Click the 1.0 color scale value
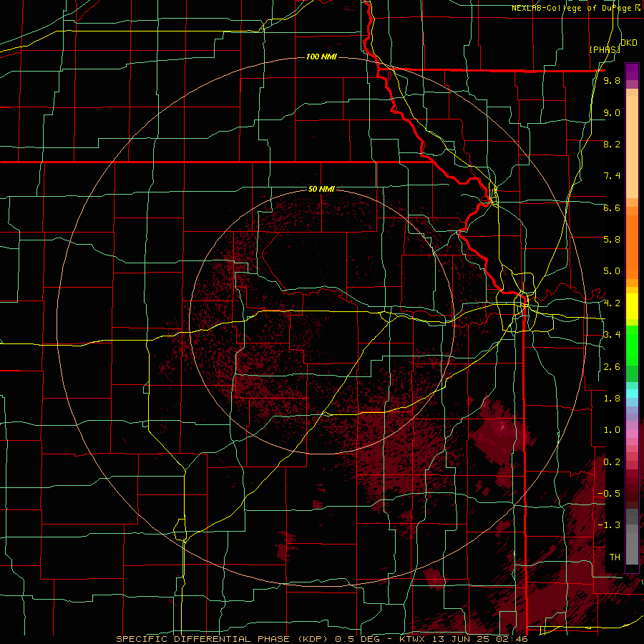 612,430
